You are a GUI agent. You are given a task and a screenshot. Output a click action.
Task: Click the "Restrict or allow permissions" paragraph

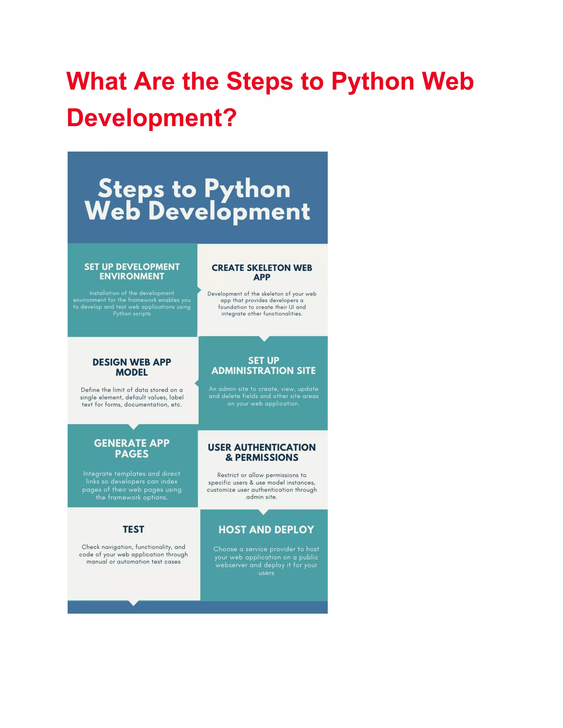pyautogui.click(x=262, y=486)
